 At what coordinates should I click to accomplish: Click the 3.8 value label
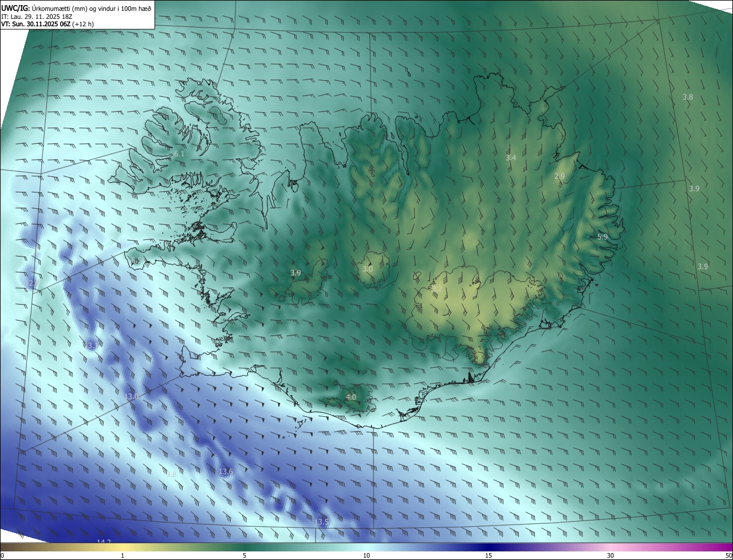pos(688,97)
